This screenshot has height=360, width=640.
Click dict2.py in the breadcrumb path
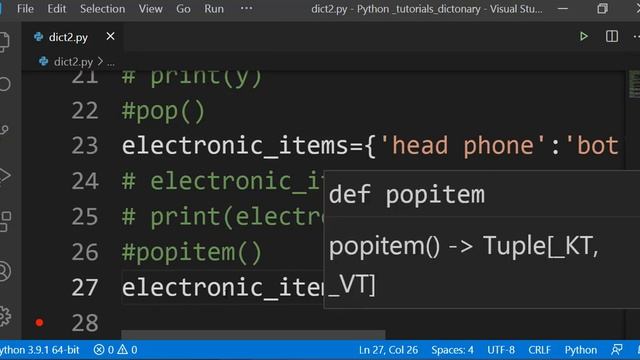(73, 62)
